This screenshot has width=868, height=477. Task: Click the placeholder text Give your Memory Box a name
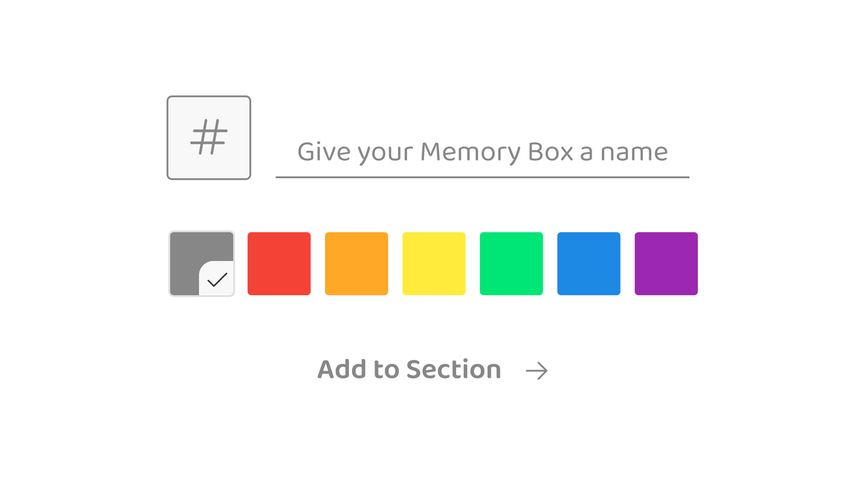tap(482, 151)
